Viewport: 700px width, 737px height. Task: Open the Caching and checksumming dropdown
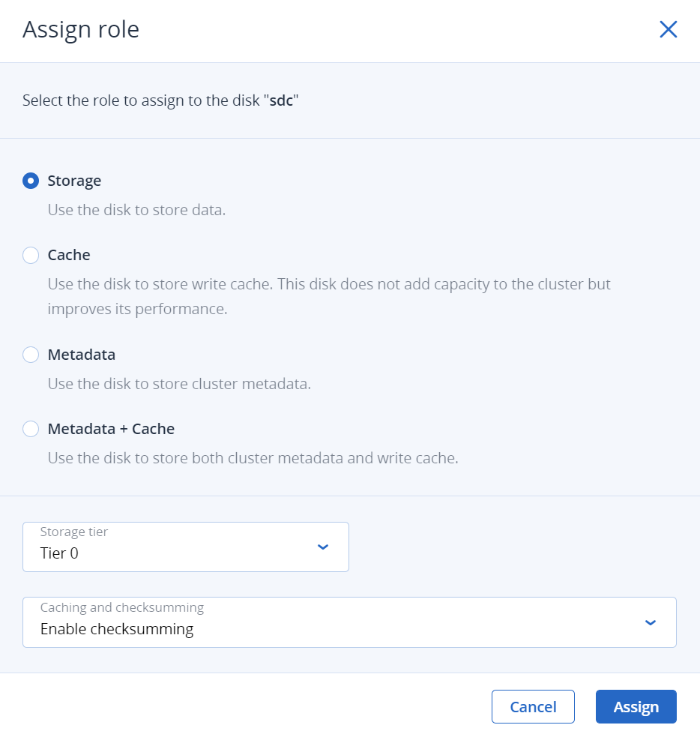(349, 622)
